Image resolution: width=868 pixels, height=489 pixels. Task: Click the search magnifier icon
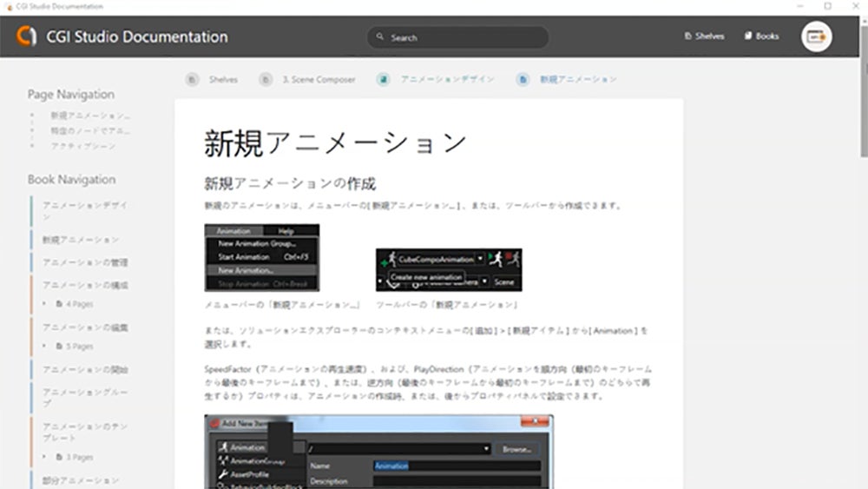[x=380, y=36]
